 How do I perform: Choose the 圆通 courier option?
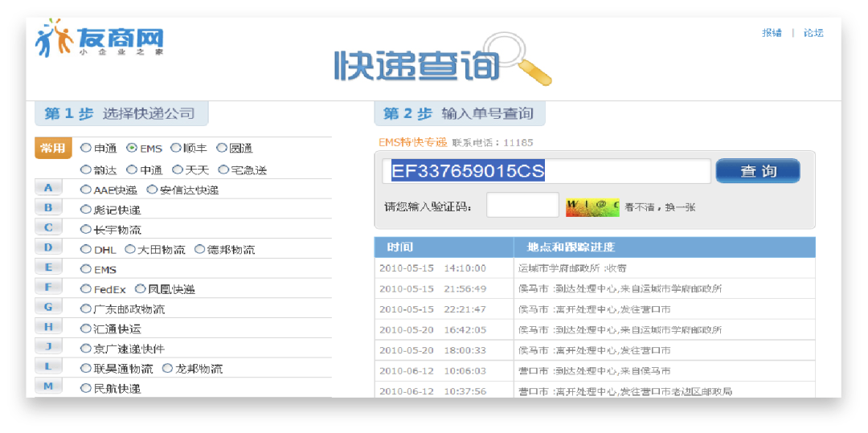pos(222,148)
